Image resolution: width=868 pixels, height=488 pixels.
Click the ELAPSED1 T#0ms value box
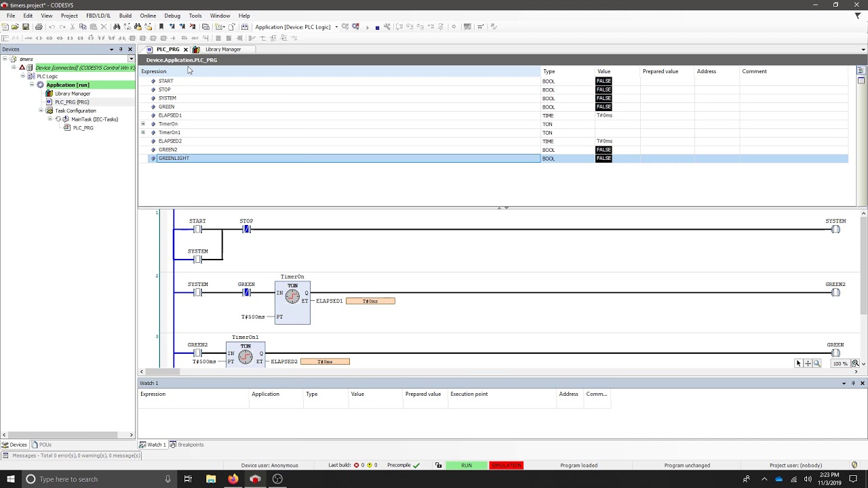click(x=370, y=301)
